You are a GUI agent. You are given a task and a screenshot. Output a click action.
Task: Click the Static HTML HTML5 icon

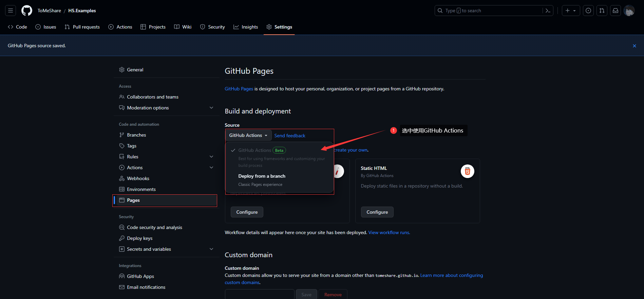[x=468, y=171]
